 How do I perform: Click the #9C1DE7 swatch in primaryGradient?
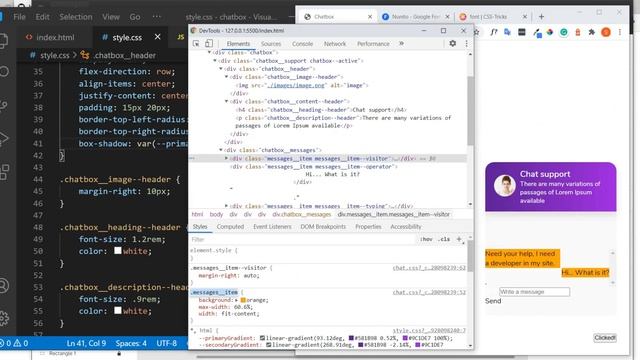405,338
